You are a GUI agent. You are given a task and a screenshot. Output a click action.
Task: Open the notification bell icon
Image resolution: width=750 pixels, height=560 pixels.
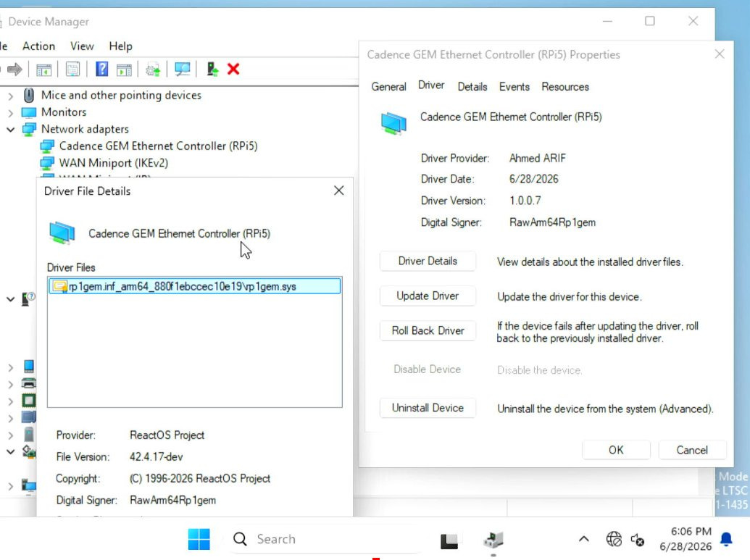point(726,540)
